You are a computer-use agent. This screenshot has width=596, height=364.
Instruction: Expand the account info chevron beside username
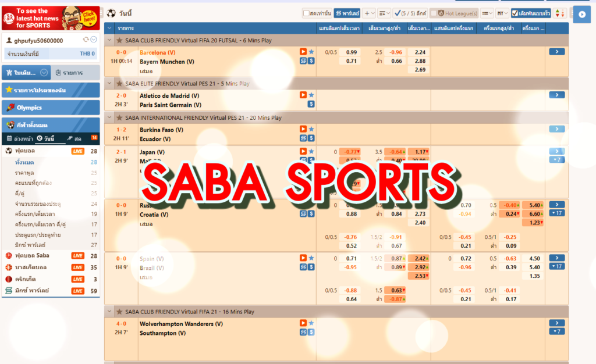(94, 40)
